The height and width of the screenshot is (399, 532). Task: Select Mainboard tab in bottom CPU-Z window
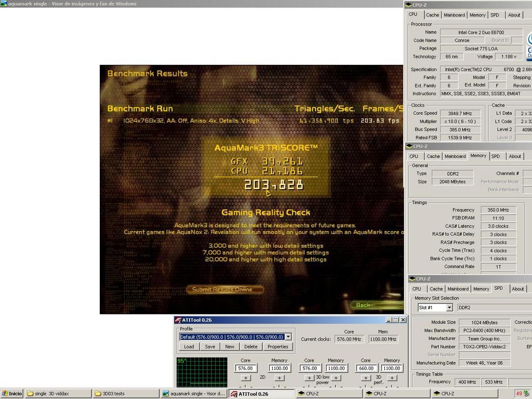[x=458, y=289]
